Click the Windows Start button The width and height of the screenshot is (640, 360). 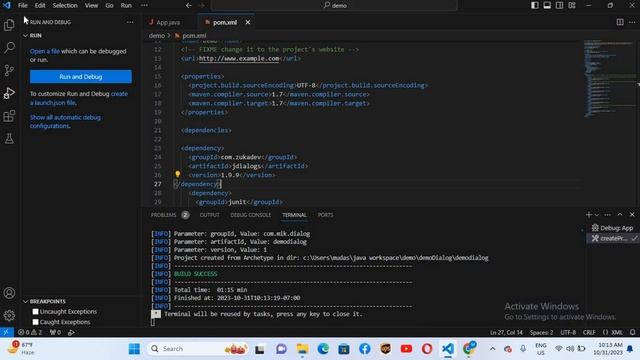134,349
